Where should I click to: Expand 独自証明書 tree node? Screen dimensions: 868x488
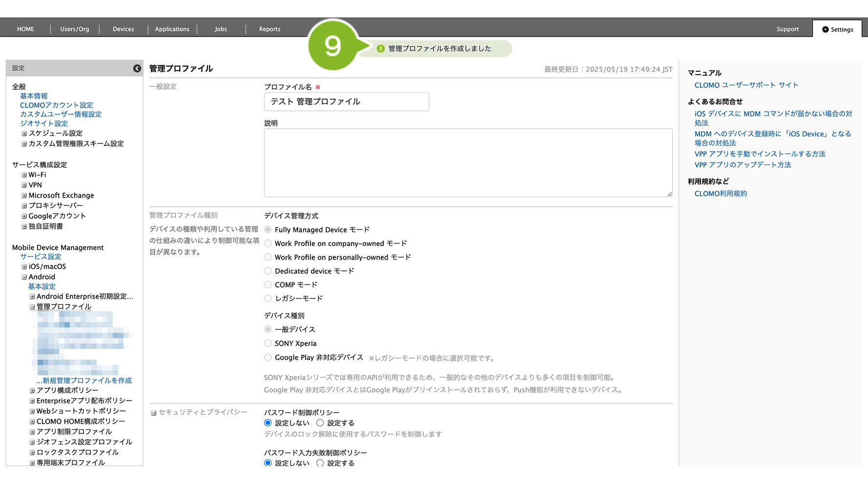(24, 226)
